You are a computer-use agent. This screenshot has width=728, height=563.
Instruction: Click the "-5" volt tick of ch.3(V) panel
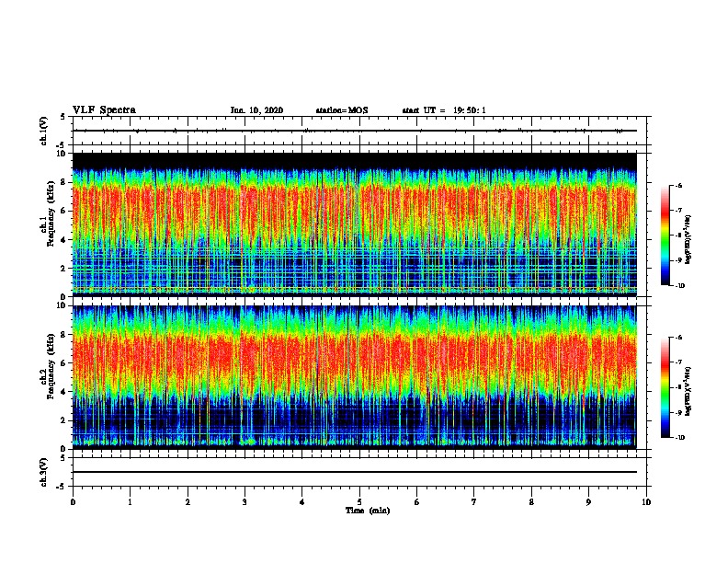pyautogui.click(x=63, y=487)
